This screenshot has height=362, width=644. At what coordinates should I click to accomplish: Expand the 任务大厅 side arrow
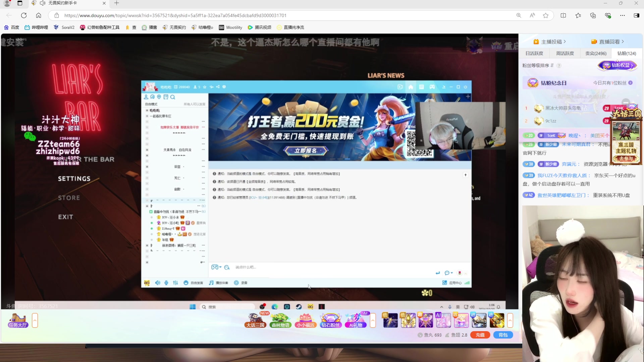pyautogui.click(x=35, y=320)
